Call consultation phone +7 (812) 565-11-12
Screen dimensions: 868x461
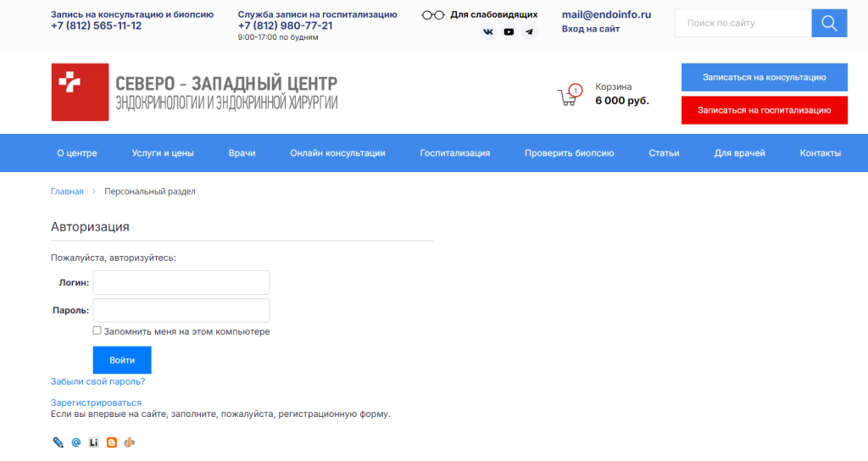(x=97, y=26)
